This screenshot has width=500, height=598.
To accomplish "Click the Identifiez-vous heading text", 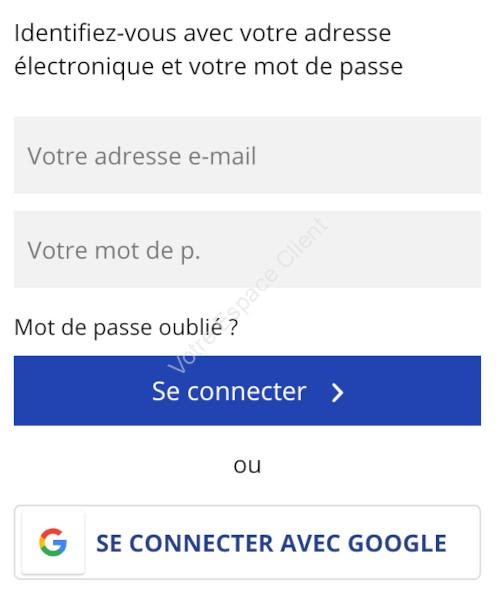I will coord(210,50).
